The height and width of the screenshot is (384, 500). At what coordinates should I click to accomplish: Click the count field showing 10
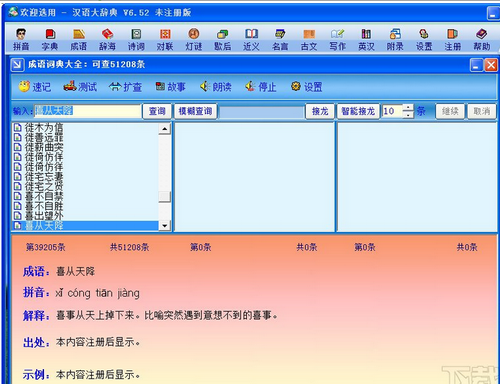coord(392,111)
